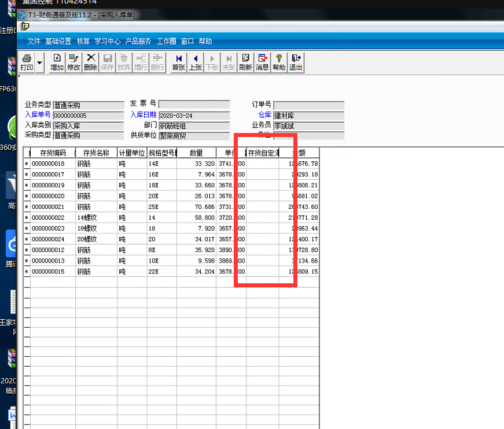Click the 入库单号 field 0000000005

tap(89, 116)
